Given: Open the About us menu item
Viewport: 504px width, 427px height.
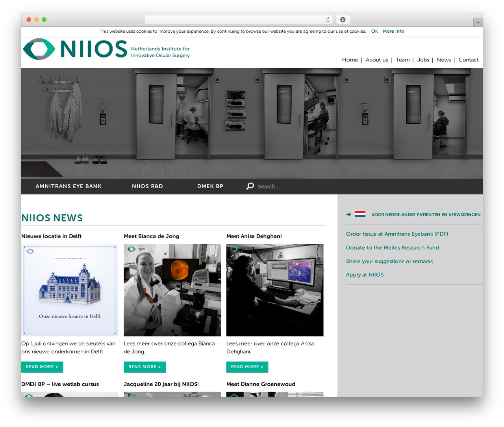Looking at the screenshot, I should (377, 60).
